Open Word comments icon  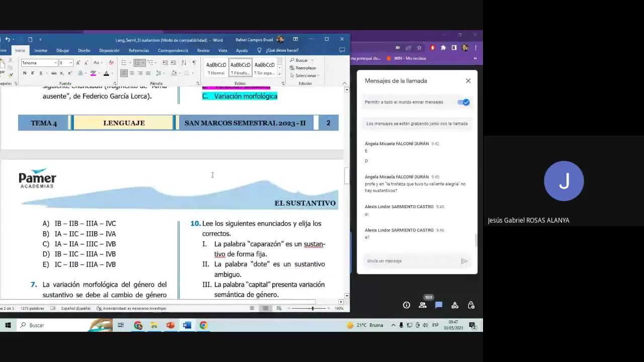(x=342, y=50)
